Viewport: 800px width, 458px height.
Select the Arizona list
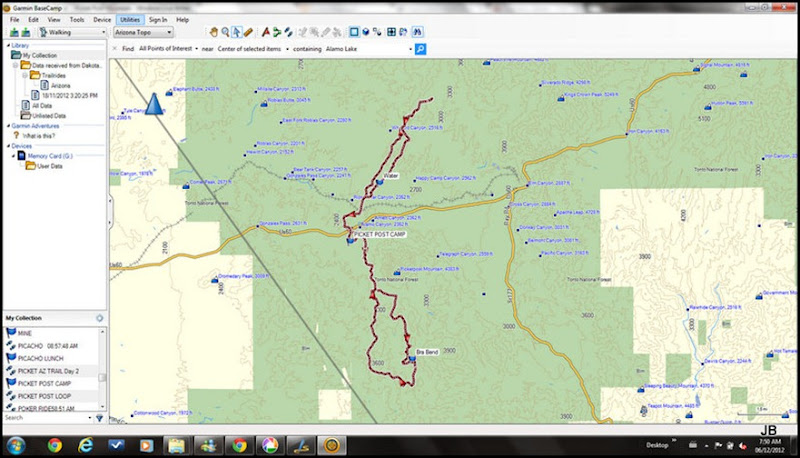coord(60,85)
